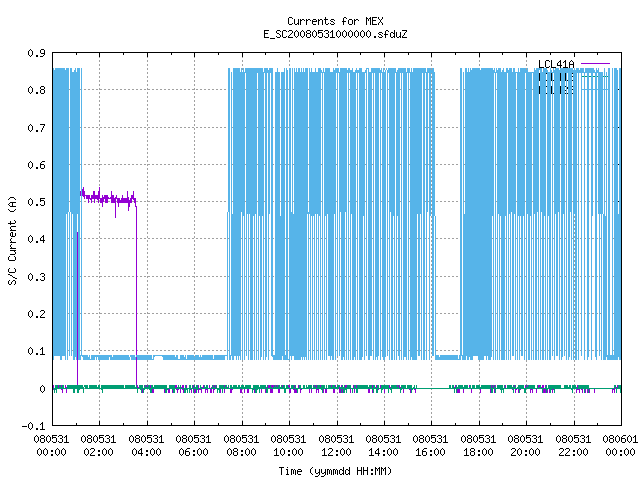The image size is (640, 480).
Task: Click the '080531 14:00' x-axis tick label
Action: [383, 446]
